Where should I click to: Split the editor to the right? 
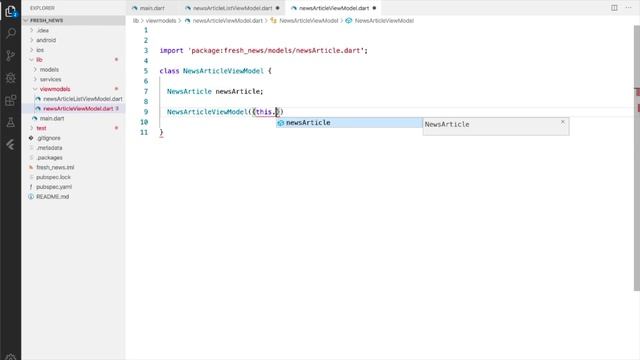click(614, 8)
